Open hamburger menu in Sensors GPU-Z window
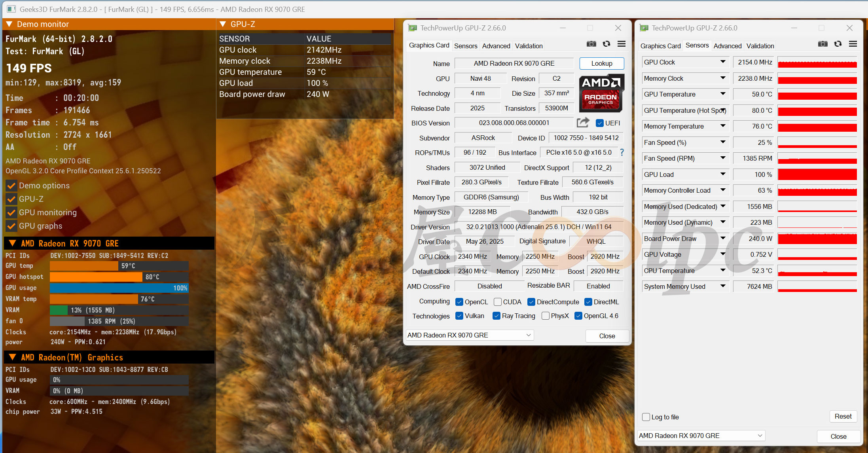Viewport: 868px width, 453px height. click(853, 44)
